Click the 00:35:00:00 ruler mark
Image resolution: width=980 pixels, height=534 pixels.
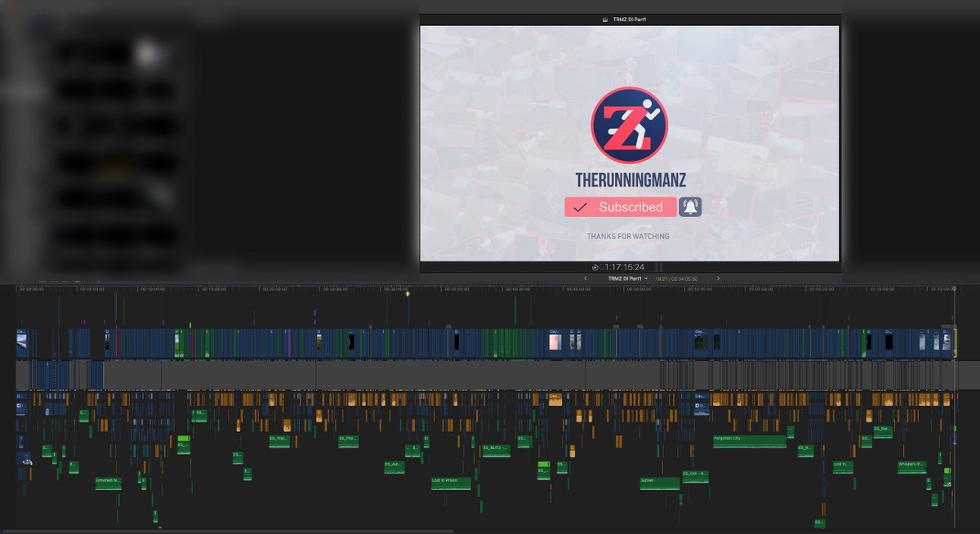click(x=457, y=289)
